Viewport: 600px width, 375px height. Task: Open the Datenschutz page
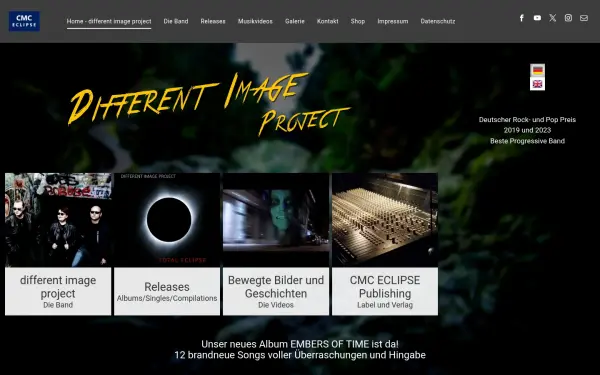click(x=438, y=21)
